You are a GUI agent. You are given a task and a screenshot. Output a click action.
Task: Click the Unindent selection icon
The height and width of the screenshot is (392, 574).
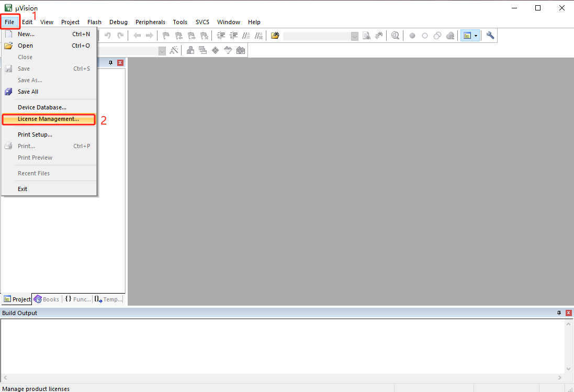tap(233, 36)
